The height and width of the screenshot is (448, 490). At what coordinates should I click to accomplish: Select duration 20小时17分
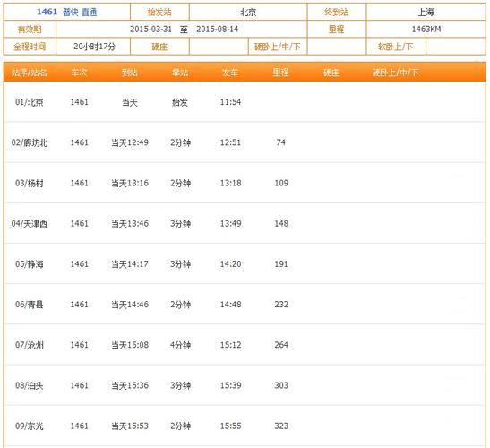pyautogui.click(x=94, y=47)
